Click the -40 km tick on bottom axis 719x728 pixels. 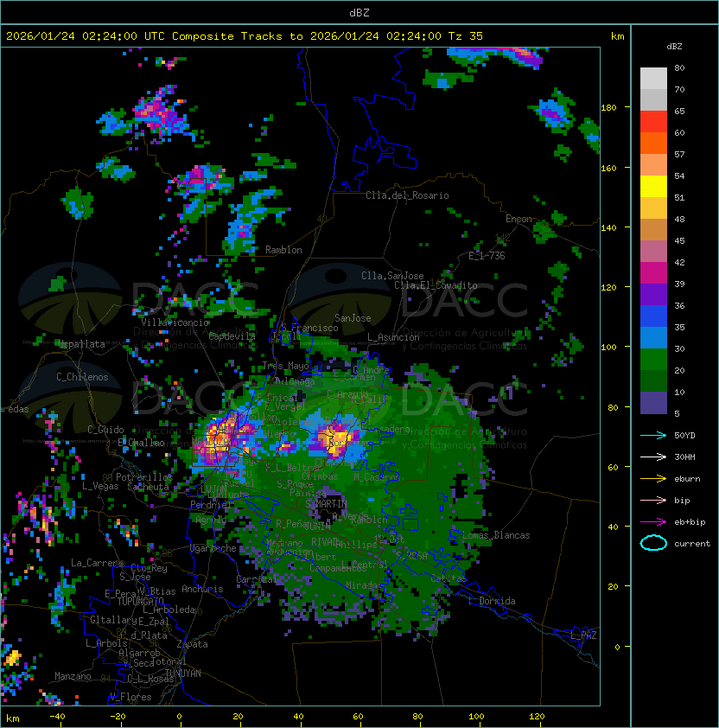tap(57, 717)
